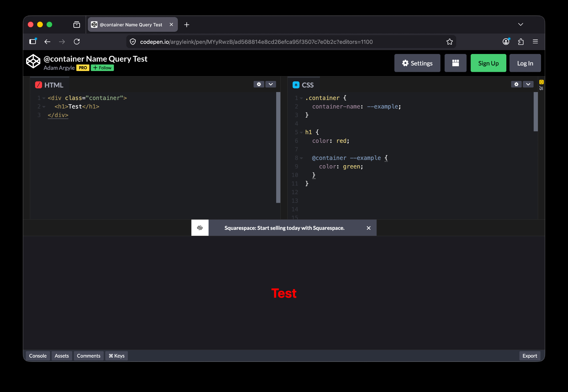Click the Firefox account profile icon

click(506, 42)
